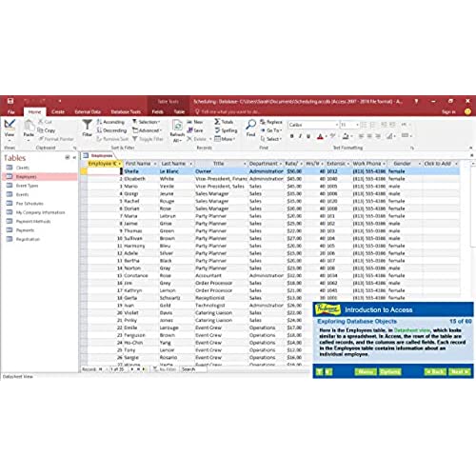Viewport: 476px width, 476px height.
Task: Click Back in tutorial panel
Action: click(435, 371)
